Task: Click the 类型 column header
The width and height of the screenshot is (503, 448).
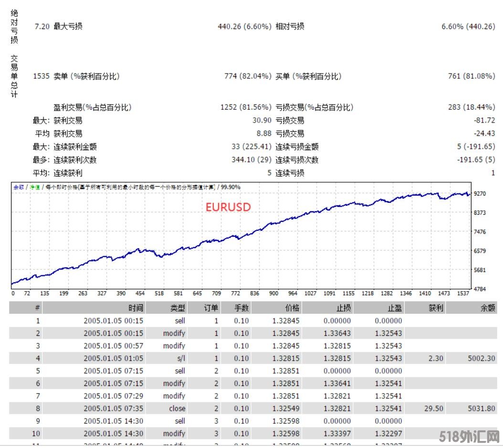Action: (178, 308)
